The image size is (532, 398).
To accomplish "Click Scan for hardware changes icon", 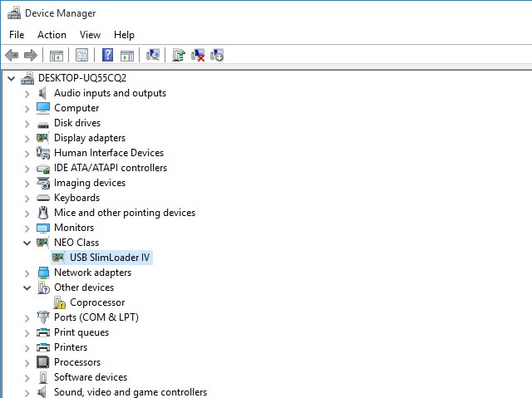I will [153, 55].
